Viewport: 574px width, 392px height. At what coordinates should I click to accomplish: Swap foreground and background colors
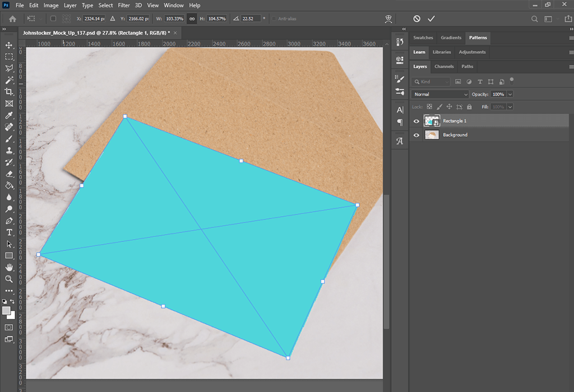click(x=12, y=301)
